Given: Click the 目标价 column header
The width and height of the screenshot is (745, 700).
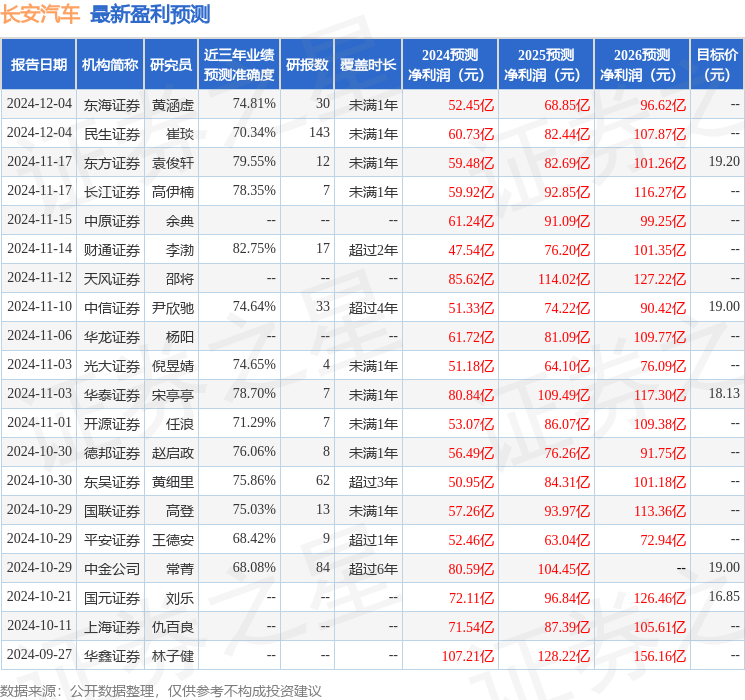Looking at the screenshot, I should [x=716, y=65].
